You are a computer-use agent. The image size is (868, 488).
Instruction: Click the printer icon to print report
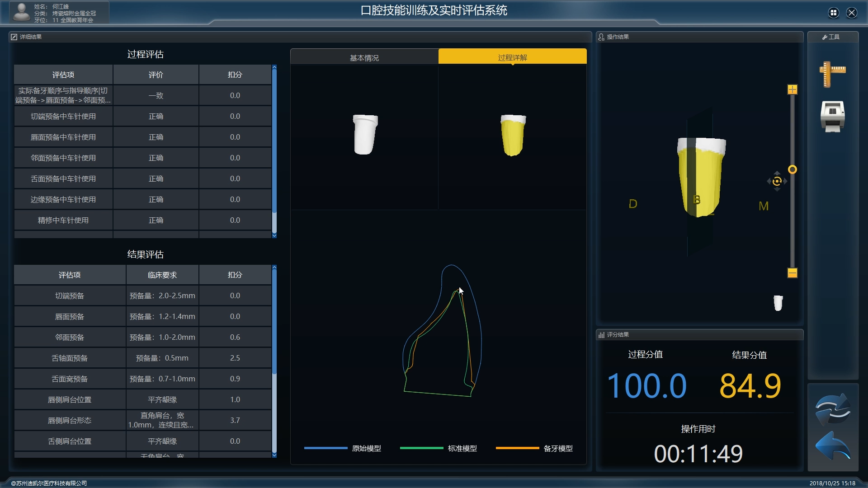pos(832,116)
